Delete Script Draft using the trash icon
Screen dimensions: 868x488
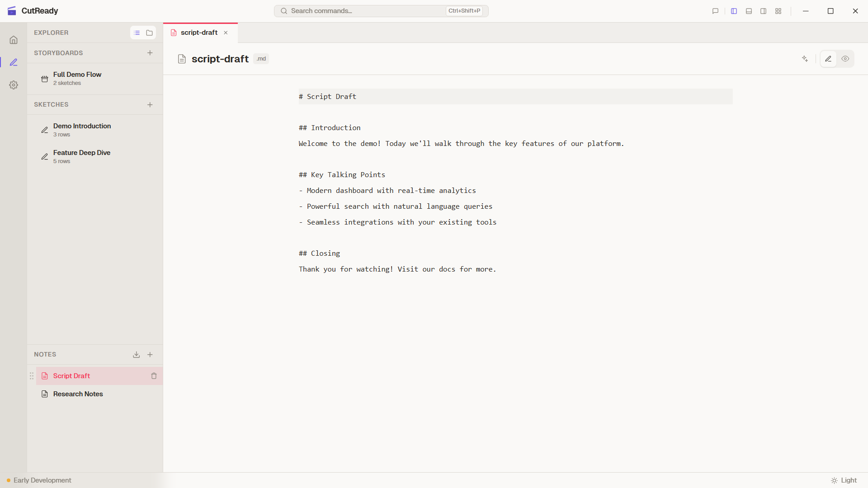[154, 375]
